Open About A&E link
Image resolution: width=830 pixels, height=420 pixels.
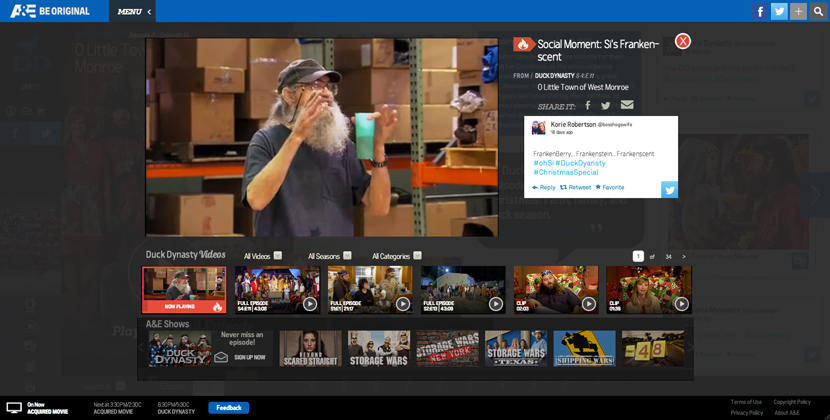tap(787, 413)
